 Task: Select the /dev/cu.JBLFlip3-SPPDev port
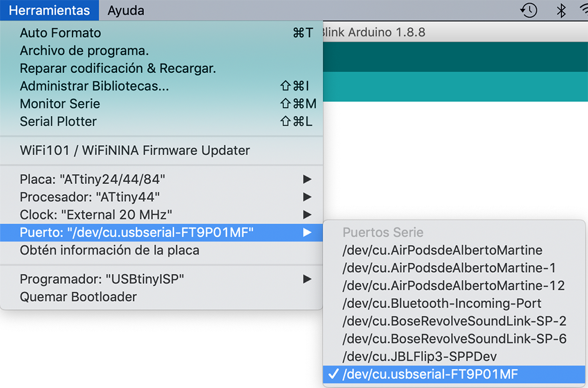tap(429, 356)
